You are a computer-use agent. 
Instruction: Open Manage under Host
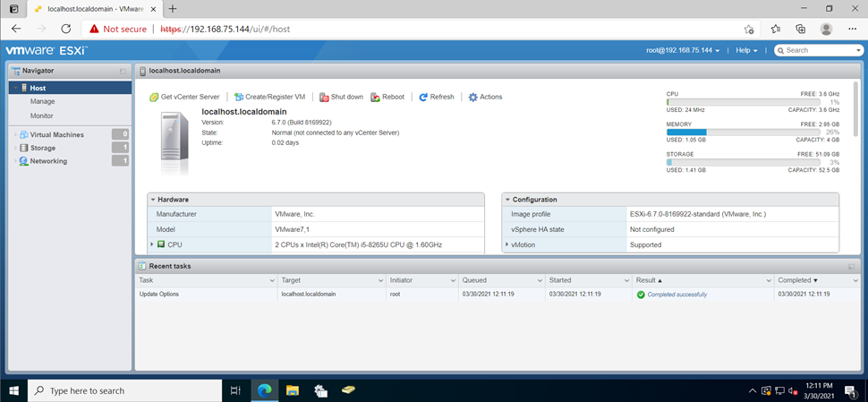42,101
